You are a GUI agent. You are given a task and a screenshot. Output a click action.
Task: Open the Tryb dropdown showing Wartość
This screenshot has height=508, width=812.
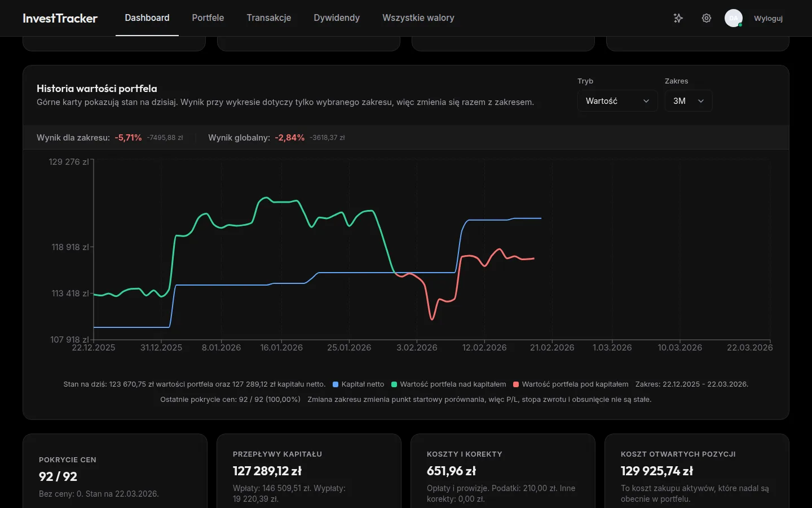(617, 100)
